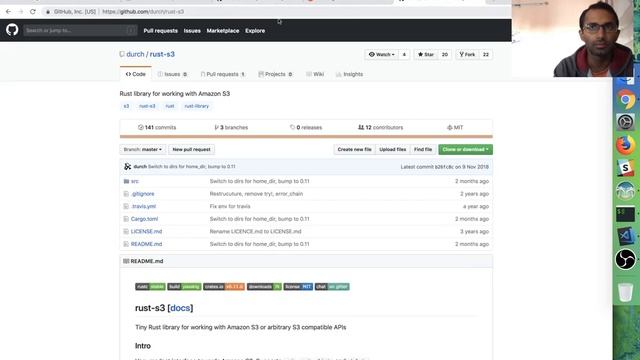Viewport: 640px width, 360px height.
Task: Reload the page with the refresh icon
Action: (33, 11)
